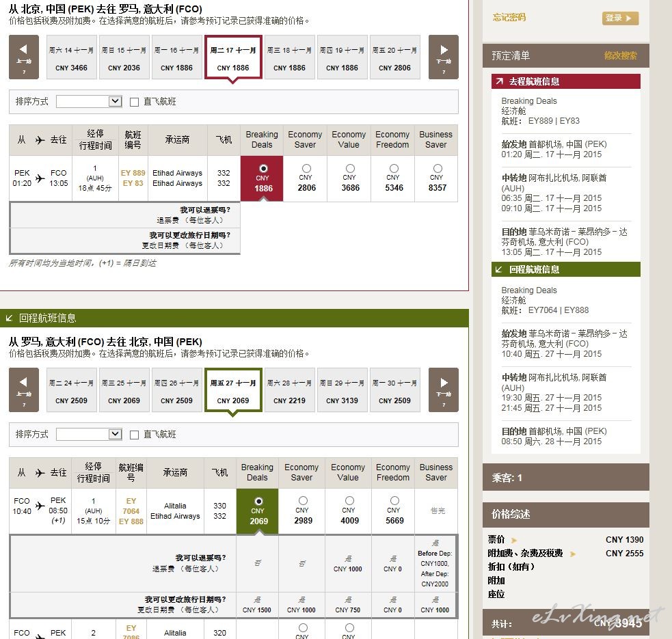Click the return 回程航班信息 arrow icon in sidebar
The image size is (672, 639).
pyautogui.click(x=498, y=269)
